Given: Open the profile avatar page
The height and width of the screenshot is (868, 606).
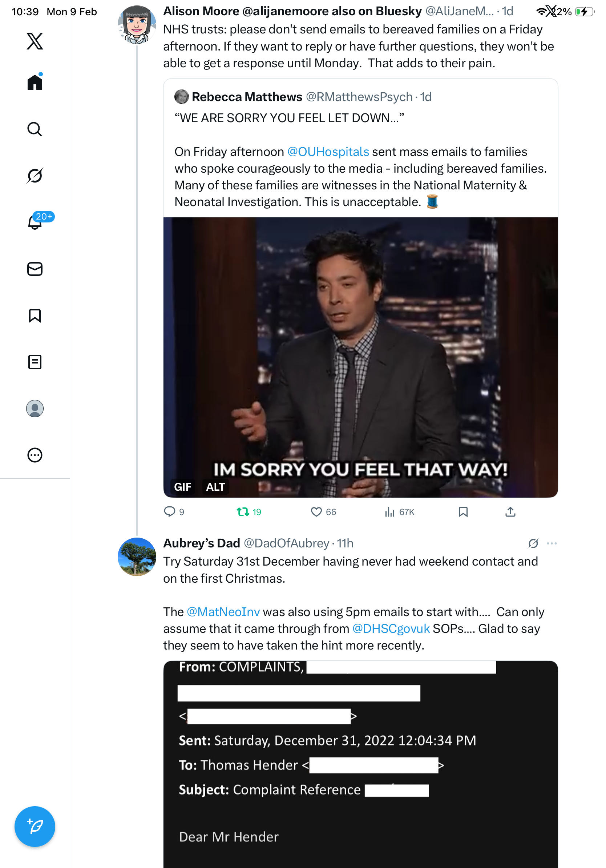Looking at the screenshot, I should click(x=35, y=409).
